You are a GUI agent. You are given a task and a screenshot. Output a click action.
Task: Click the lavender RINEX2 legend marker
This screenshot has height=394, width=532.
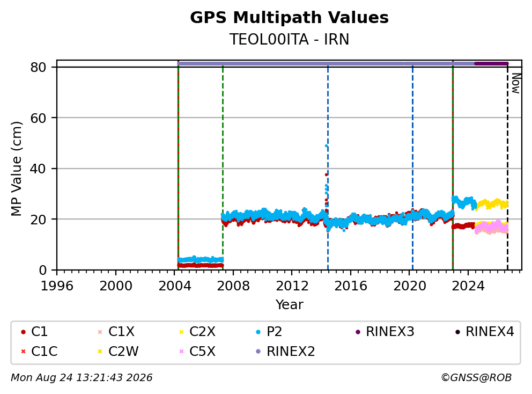click(x=258, y=352)
